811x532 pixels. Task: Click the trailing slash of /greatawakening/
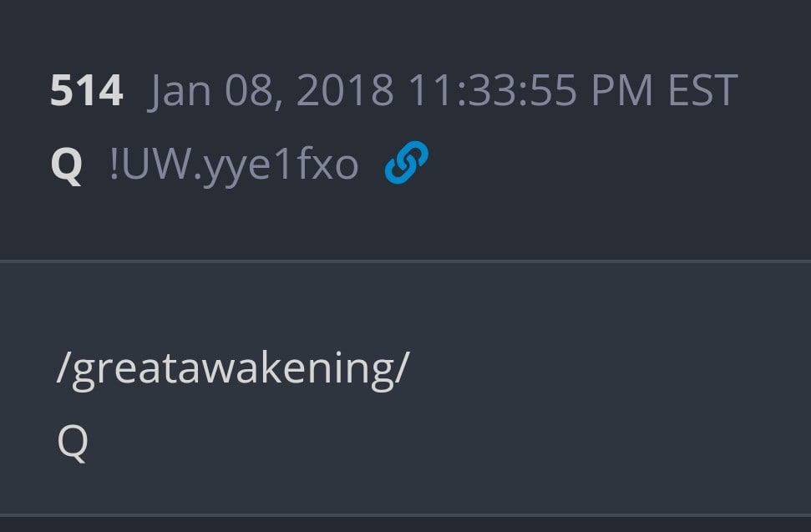403,367
